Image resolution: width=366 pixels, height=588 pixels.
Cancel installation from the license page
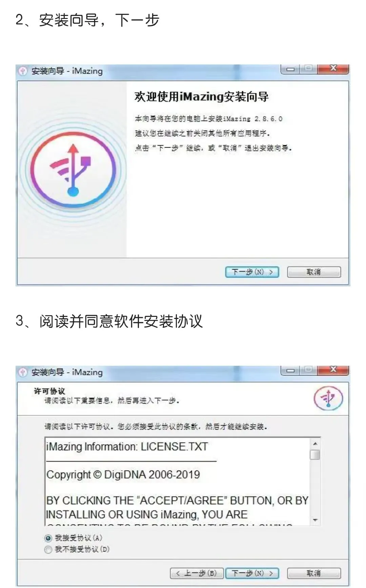click(x=314, y=573)
